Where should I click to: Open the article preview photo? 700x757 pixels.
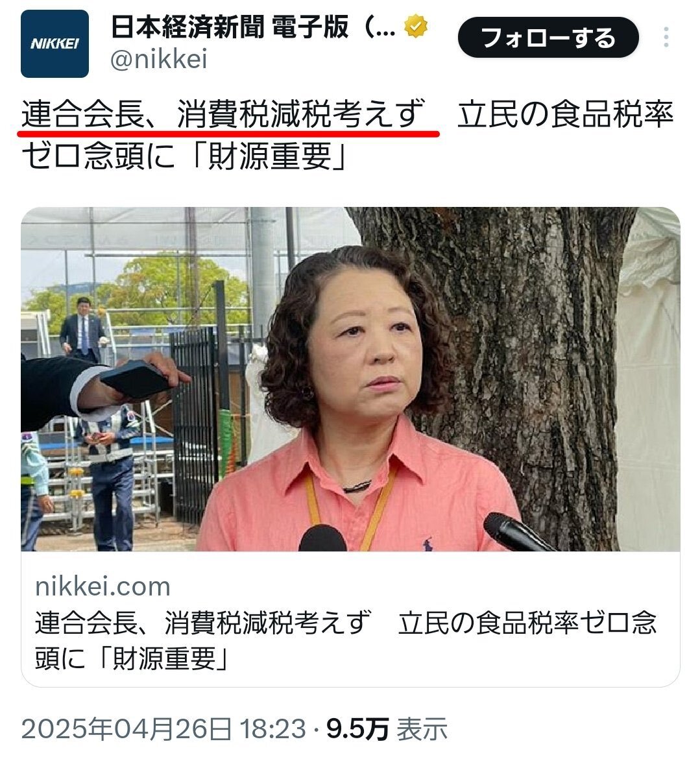[350, 379]
